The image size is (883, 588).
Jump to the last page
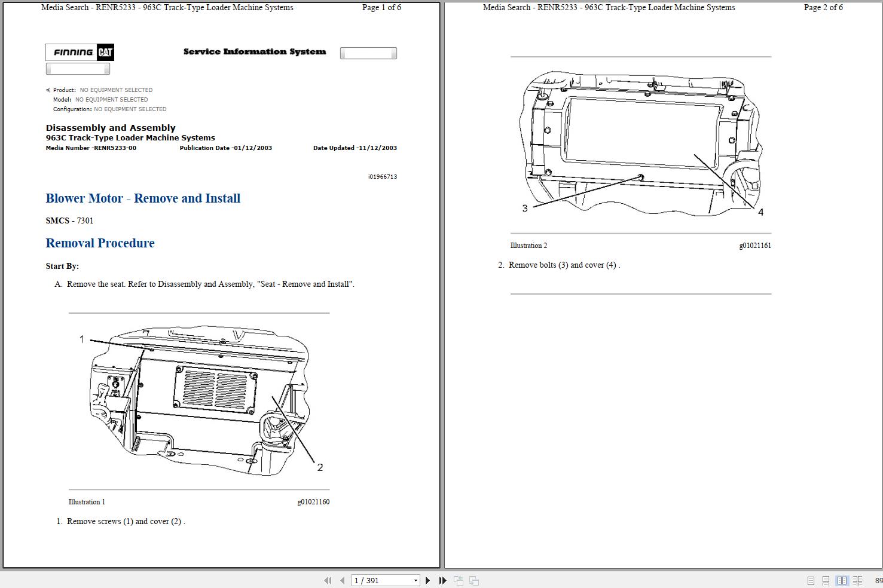click(442, 580)
